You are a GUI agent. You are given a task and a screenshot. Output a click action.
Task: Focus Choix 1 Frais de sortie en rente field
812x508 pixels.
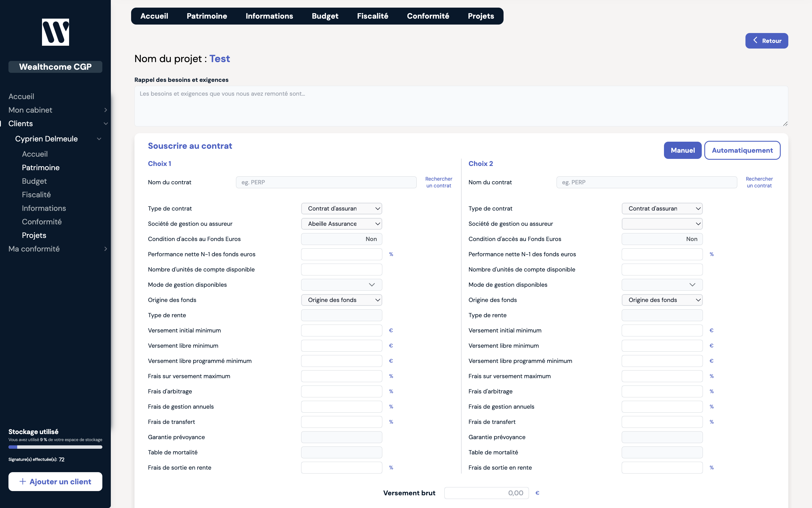[x=342, y=467]
